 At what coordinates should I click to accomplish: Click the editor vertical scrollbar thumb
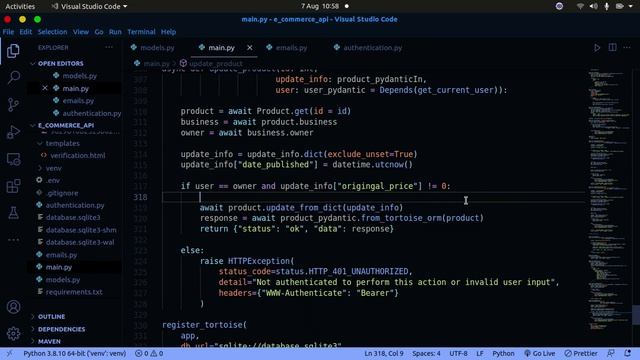pyautogui.click(x=636, y=315)
